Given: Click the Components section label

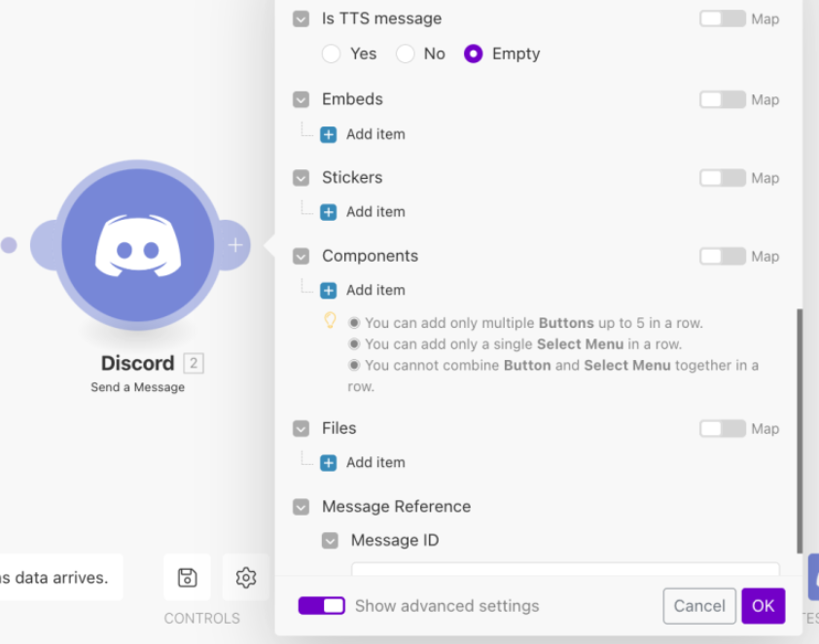Looking at the screenshot, I should click(x=371, y=256).
